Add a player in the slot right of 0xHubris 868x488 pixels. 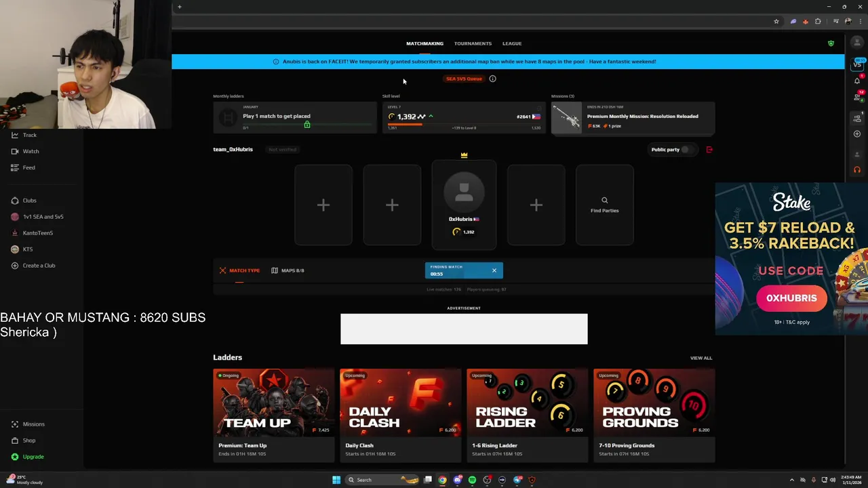coord(536,205)
